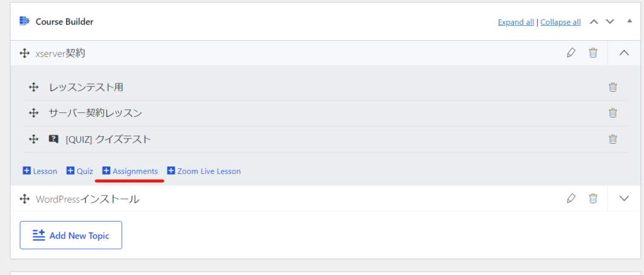
Task: Edit the WordPressインストール topic with pencil icon
Action: 571,198
